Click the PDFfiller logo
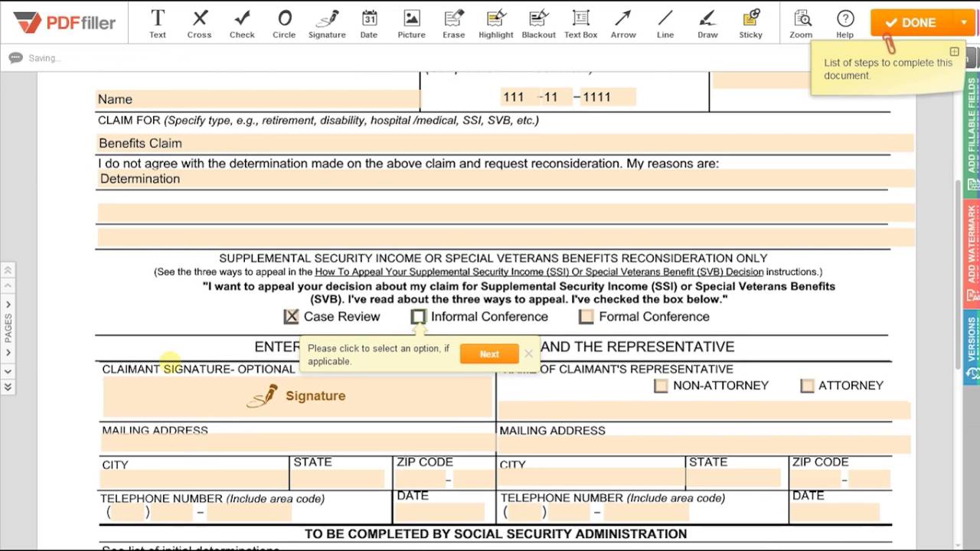This screenshot has height=551, width=980. coord(64,22)
